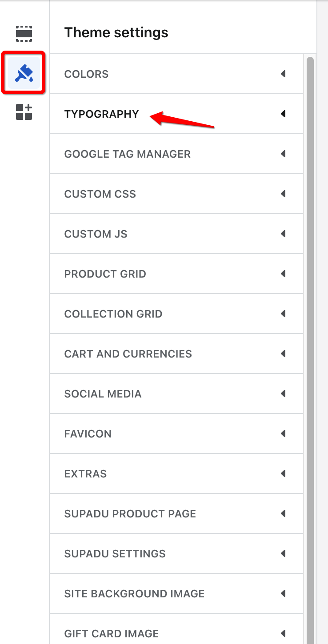
Task: Expand the Colors section arrow
Action: coord(283,74)
